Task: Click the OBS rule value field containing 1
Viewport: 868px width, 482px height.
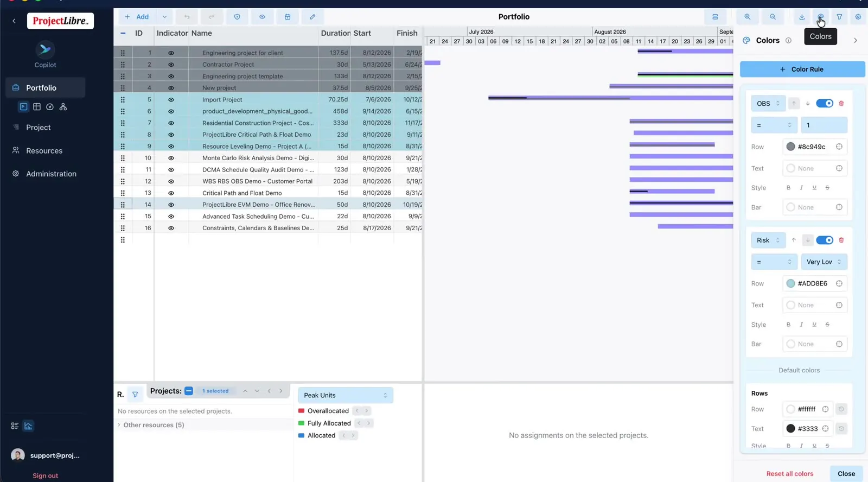Action: (824, 125)
